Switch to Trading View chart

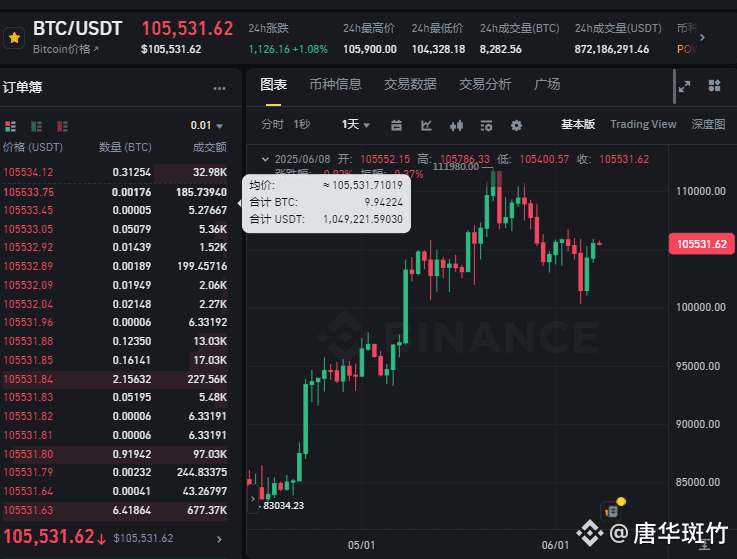[x=643, y=125]
